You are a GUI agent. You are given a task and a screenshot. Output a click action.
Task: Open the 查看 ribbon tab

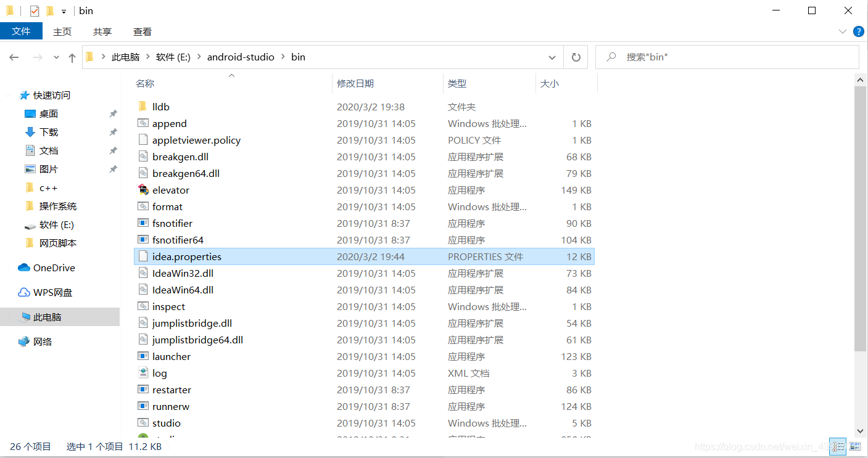pos(143,31)
